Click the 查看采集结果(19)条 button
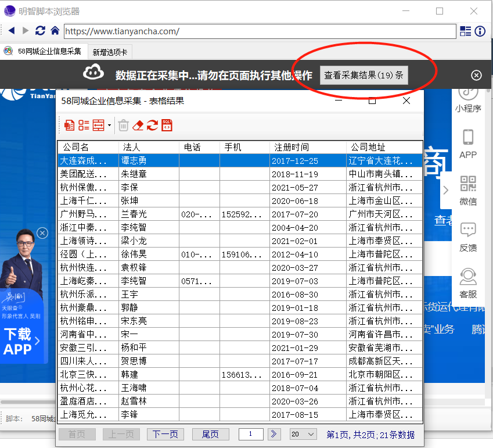Screen dimensions: 493x448 (364, 75)
